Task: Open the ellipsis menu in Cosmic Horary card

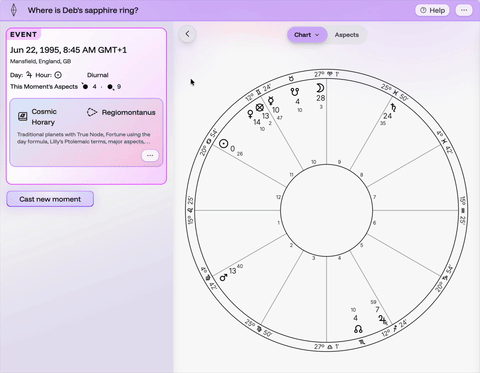Action: [150, 156]
